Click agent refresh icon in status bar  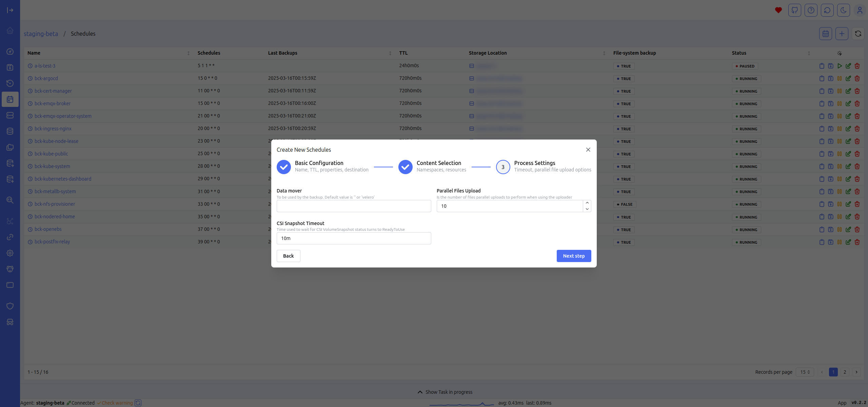click(x=138, y=403)
